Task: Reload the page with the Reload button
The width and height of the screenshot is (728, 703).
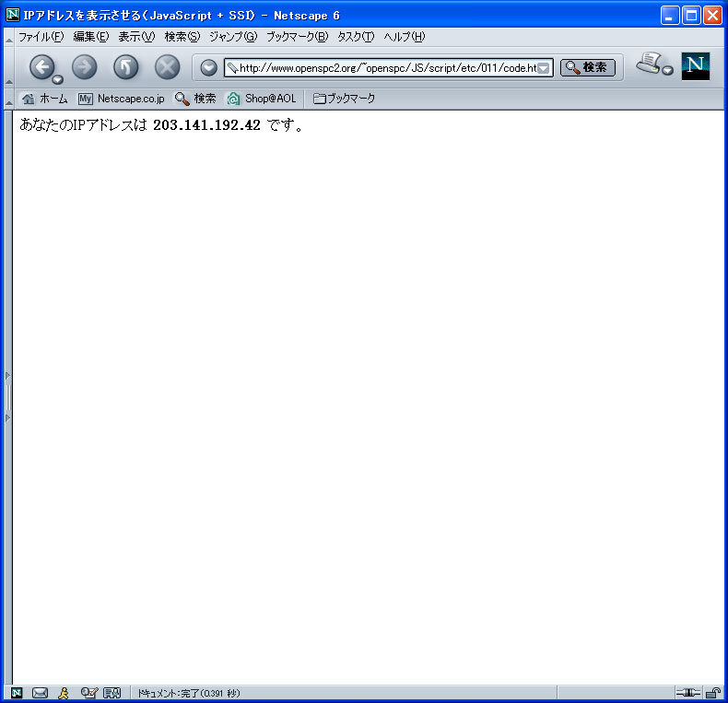Action: pyautogui.click(x=126, y=67)
